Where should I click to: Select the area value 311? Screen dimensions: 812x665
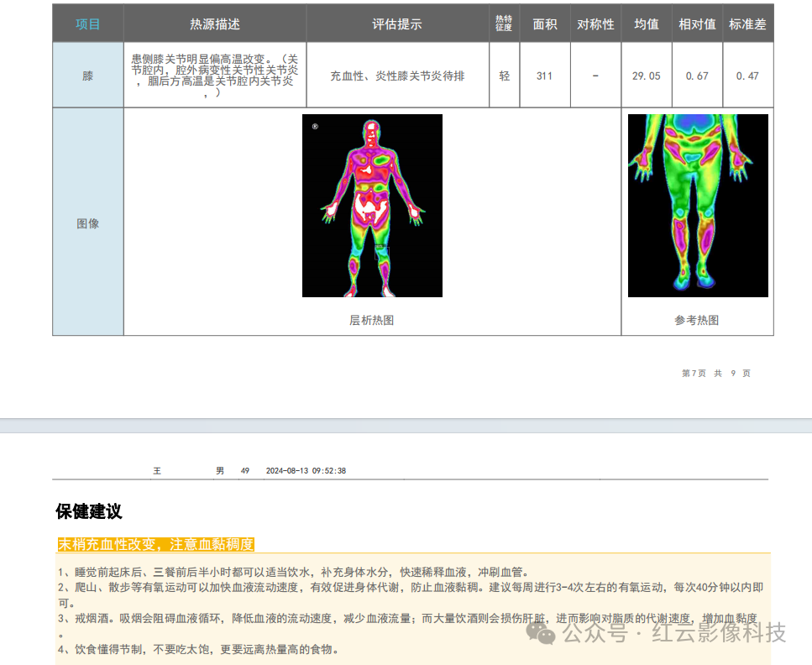(x=544, y=76)
